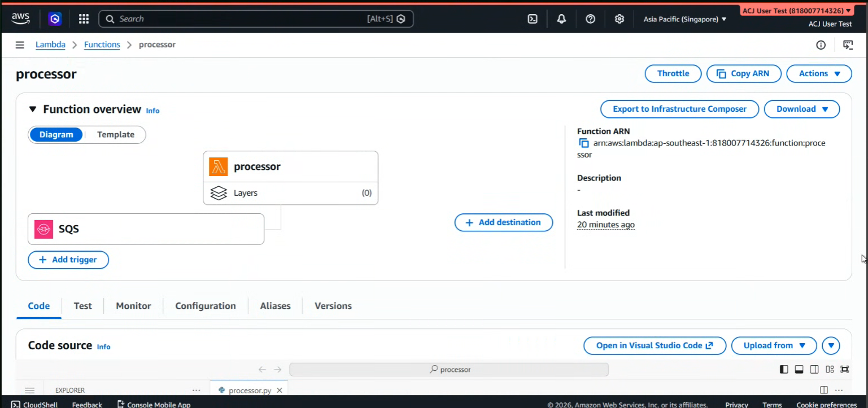Open the Actions dropdown
Screen dimensions: 868x408
(820, 74)
